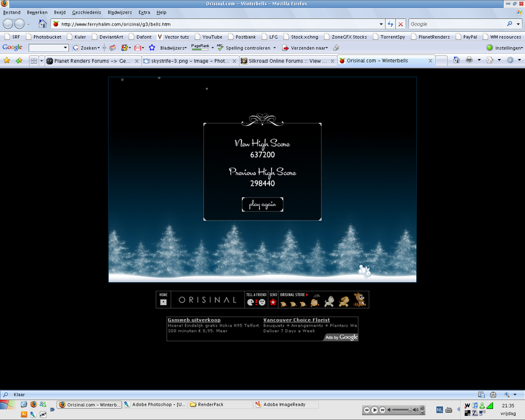Screen dimensions: 525x420
Task: Click the Photobucket bookmark in bookmarks toolbar
Action: [43, 37]
